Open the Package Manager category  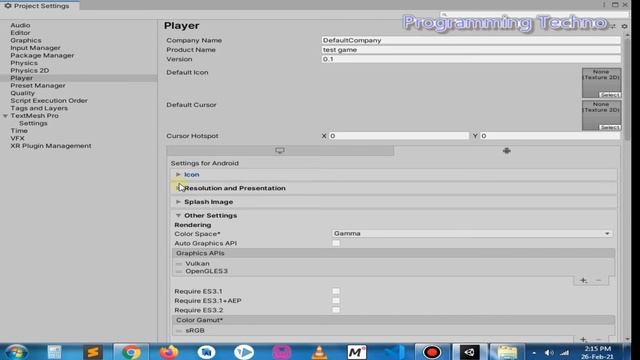42,56
